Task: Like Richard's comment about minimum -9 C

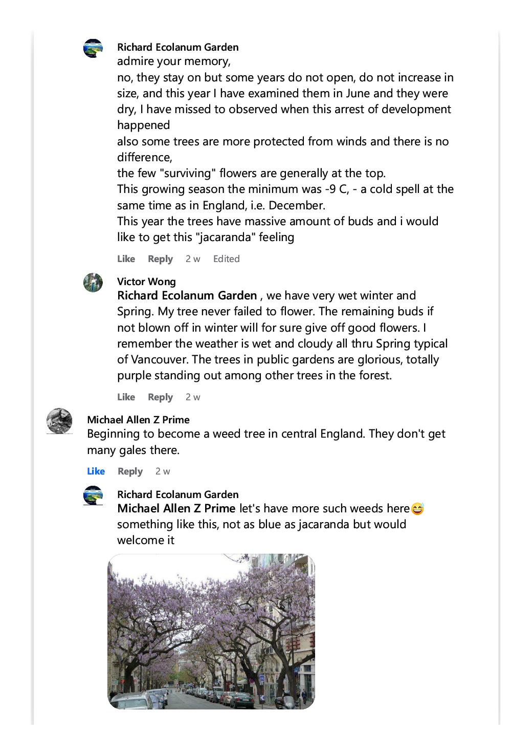Action: pyautogui.click(x=126, y=259)
